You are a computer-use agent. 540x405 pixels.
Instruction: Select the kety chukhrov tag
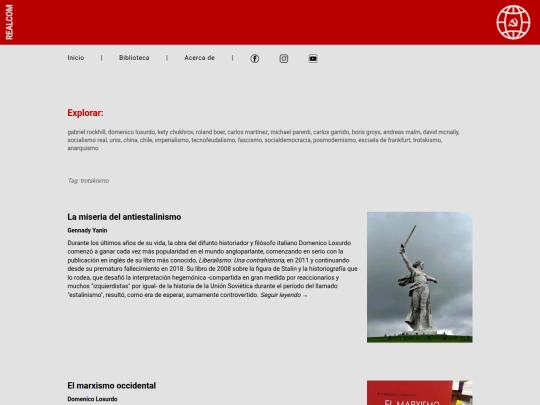pyautogui.click(x=175, y=132)
